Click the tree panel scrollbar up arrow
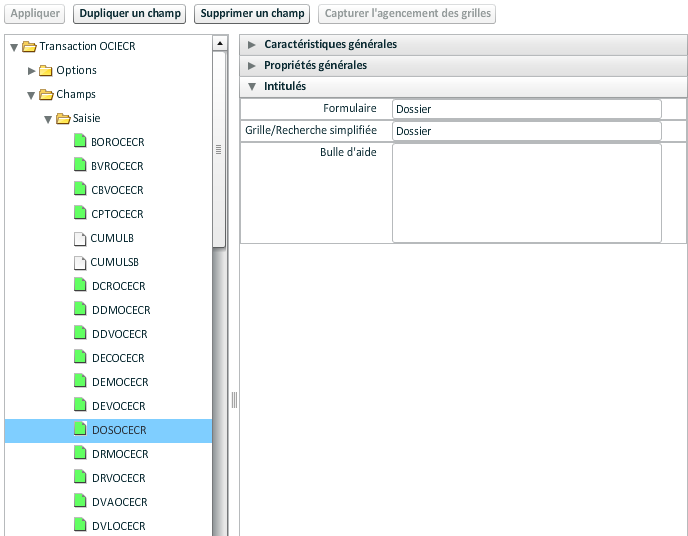Image resolution: width=688 pixels, height=536 pixels. [x=219, y=44]
